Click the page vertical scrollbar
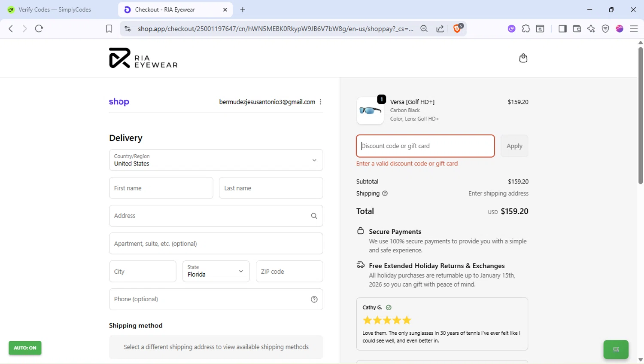The width and height of the screenshot is (644, 364). click(x=640, y=116)
